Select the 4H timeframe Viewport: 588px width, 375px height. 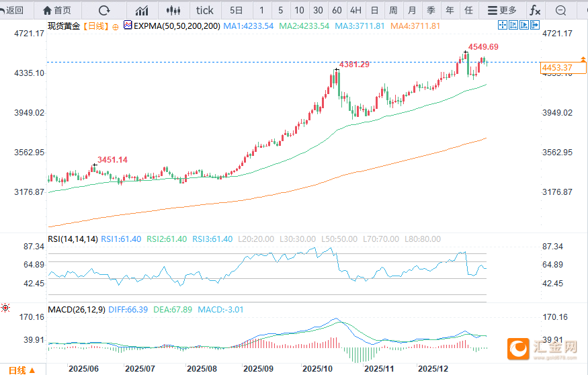coord(355,10)
